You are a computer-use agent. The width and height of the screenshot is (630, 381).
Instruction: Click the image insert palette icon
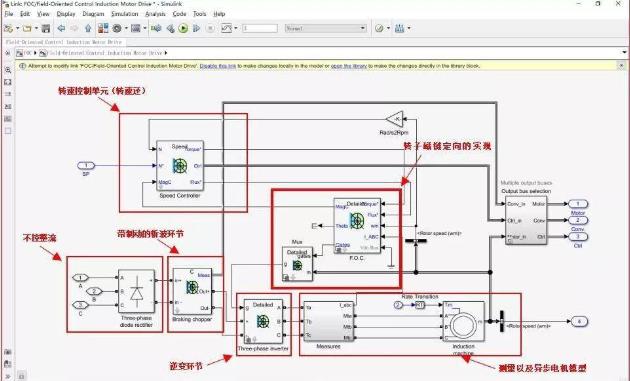[8, 119]
